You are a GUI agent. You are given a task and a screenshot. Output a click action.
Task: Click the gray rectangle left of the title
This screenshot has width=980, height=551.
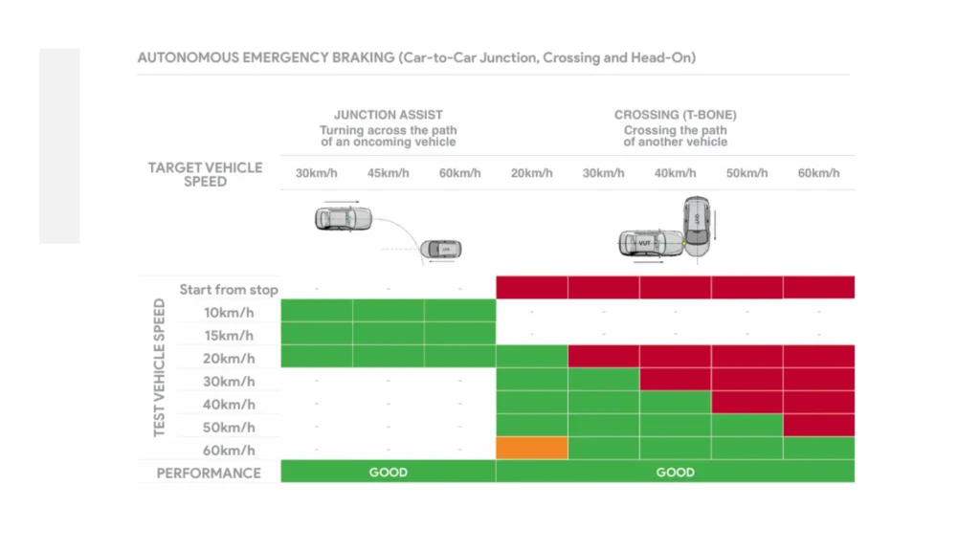pyautogui.click(x=59, y=145)
